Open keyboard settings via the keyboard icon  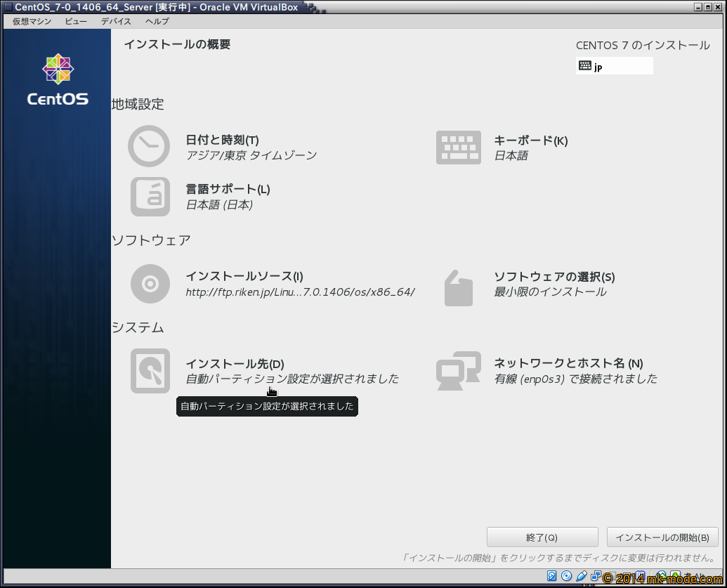[458, 148]
